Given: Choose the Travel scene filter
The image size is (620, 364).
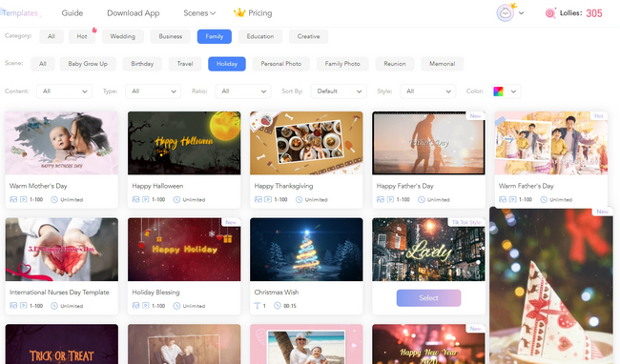Looking at the screenshot, I should (185, 64).
